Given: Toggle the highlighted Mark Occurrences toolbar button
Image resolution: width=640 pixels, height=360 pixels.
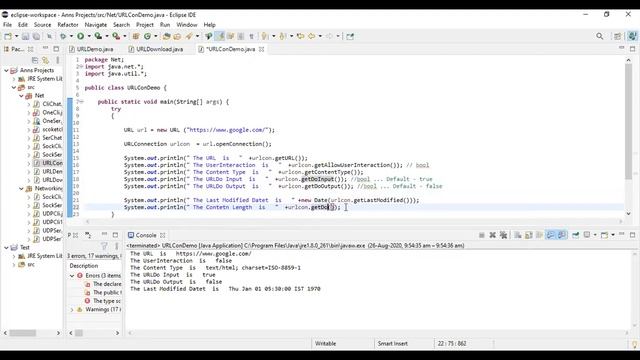Looking at the screenshot, I should [x=220, y=36].
